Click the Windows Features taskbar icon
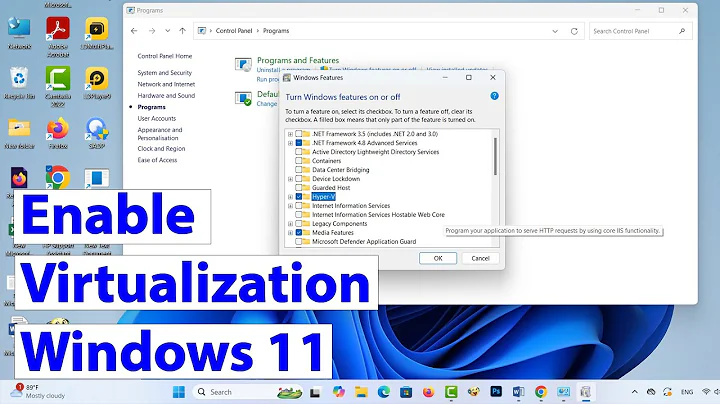 click(585, 392)
